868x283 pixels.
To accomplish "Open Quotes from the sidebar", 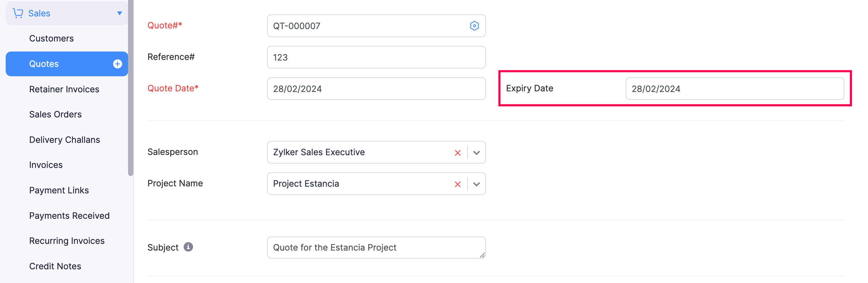I will click(x=44, y=64).
